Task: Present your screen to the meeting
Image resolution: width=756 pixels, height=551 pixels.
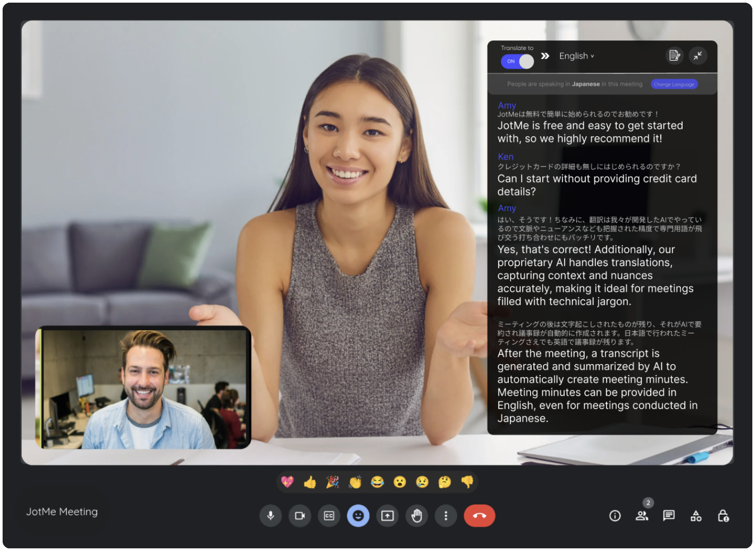Action: point(388,515)
